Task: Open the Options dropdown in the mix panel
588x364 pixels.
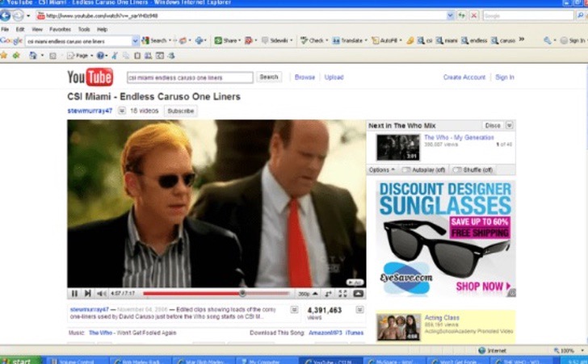Action: click(381, 169)
